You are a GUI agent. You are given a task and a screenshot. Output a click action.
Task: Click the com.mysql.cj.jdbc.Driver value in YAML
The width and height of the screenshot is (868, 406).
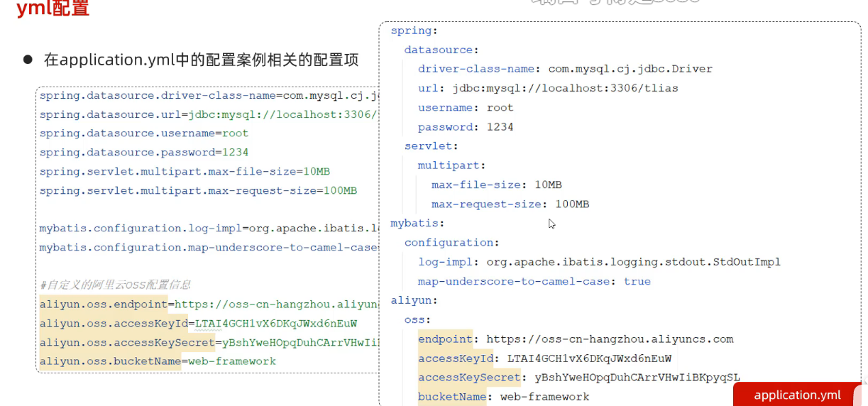630,70
